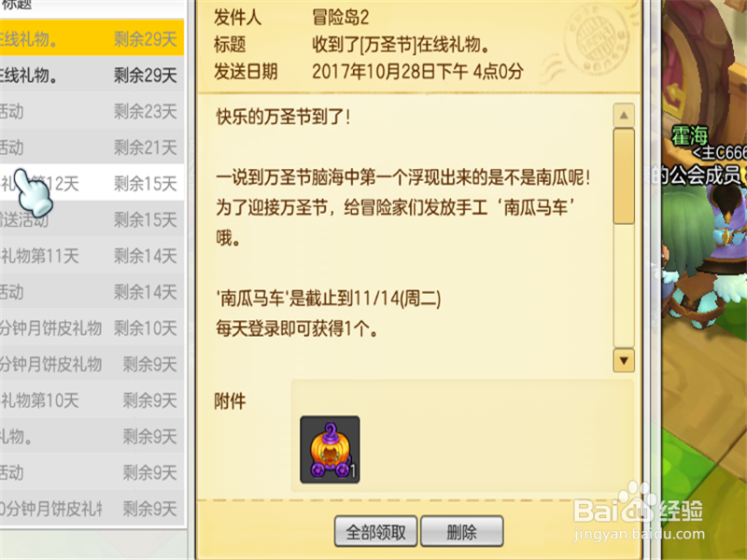Click the message scrollbar thumb
This screenshot has width=747, height=560.
pos(624,176)
